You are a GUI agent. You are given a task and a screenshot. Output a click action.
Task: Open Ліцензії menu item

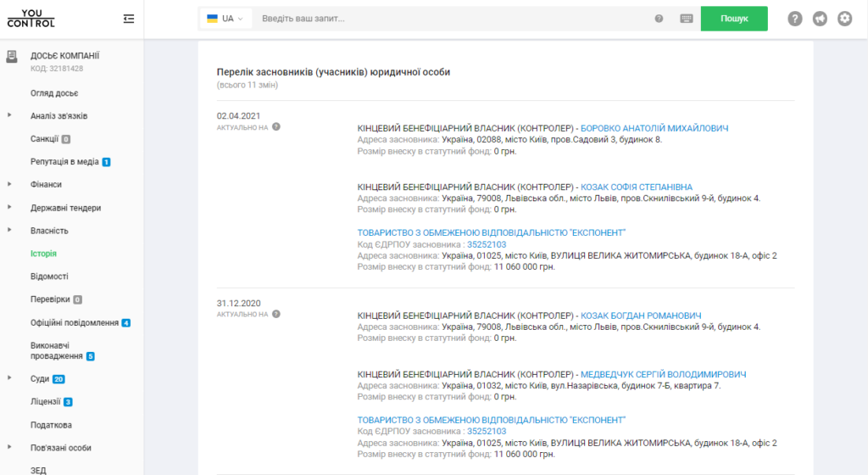pyautogui.click(x=46, y=402)
